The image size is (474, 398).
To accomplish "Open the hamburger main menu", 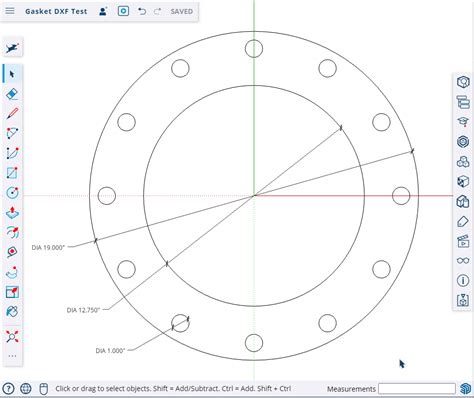I will [x=10, y=11].
